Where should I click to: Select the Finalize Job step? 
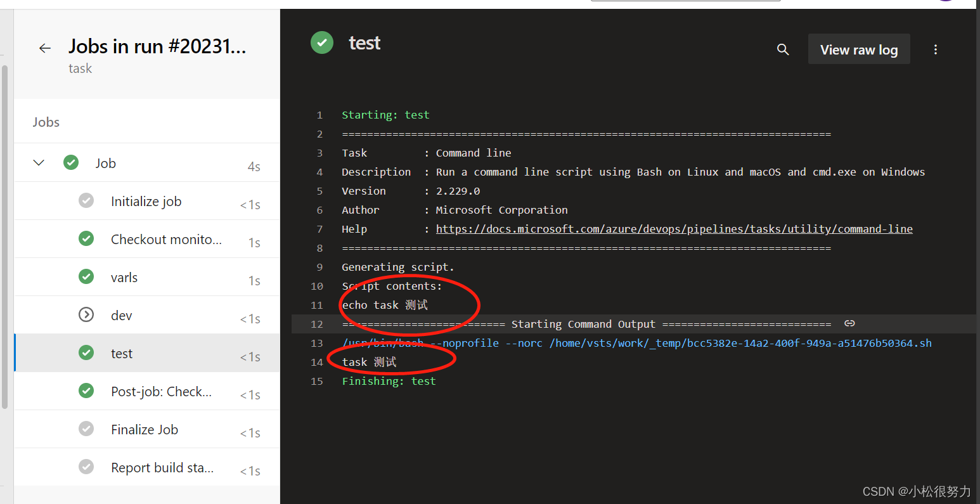(x=147, y=429)
